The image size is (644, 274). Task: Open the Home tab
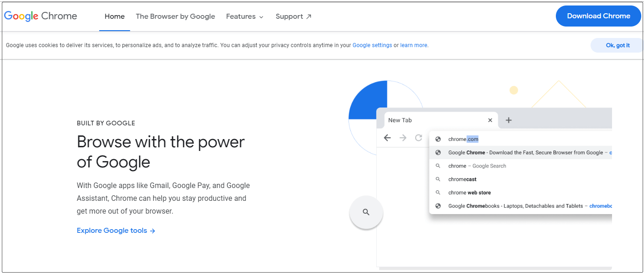pyautogui.click(x=115, y=16)
